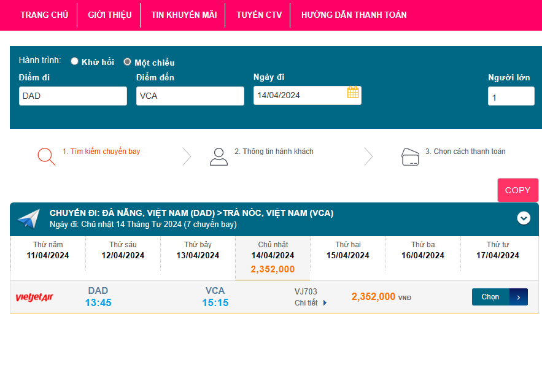Select the Một chiều one-way option
The image size is (542, 392).
(x=128, y=62)
